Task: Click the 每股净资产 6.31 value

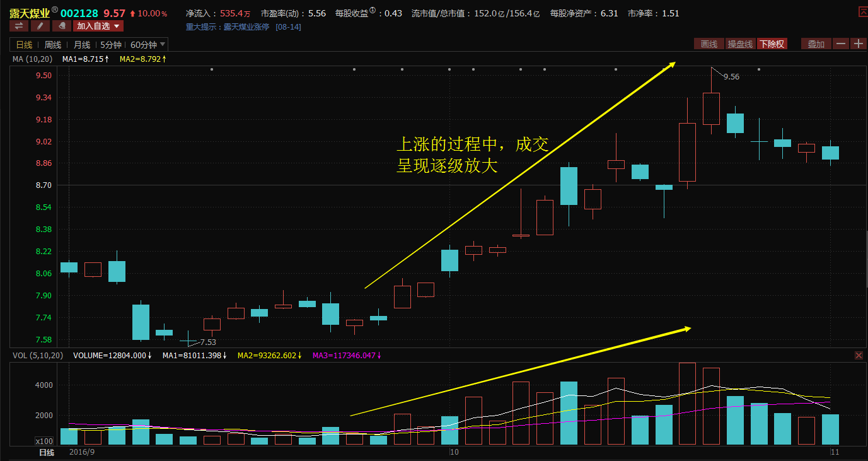Action: coord(584,13)
